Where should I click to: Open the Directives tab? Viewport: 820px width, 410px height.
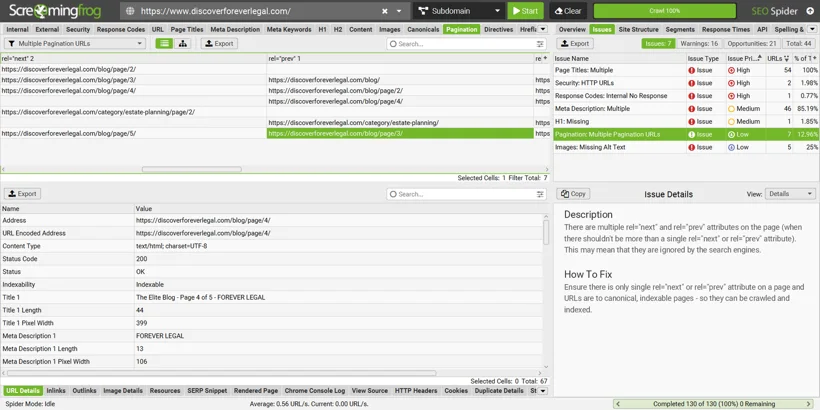498,29
